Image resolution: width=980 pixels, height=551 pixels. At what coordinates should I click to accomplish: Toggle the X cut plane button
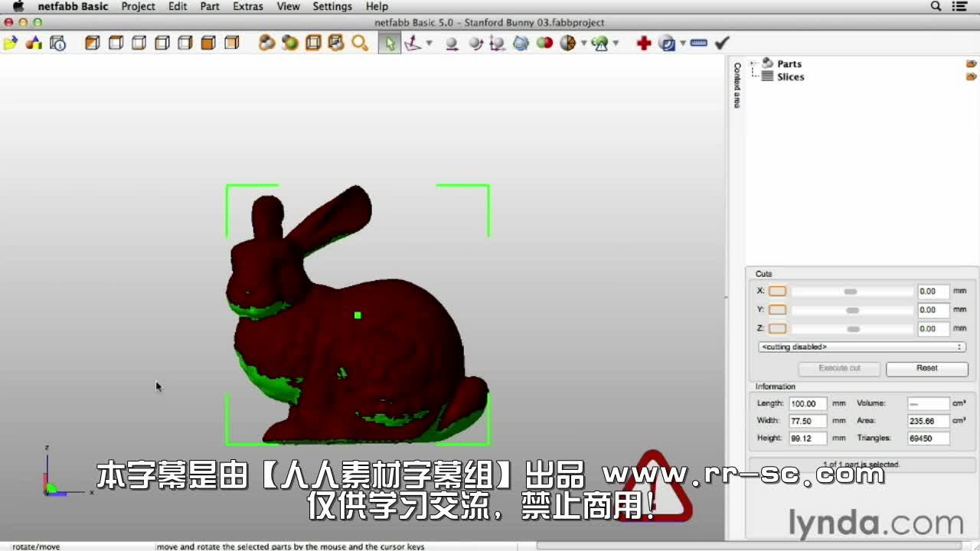click(x=777, y=291)
